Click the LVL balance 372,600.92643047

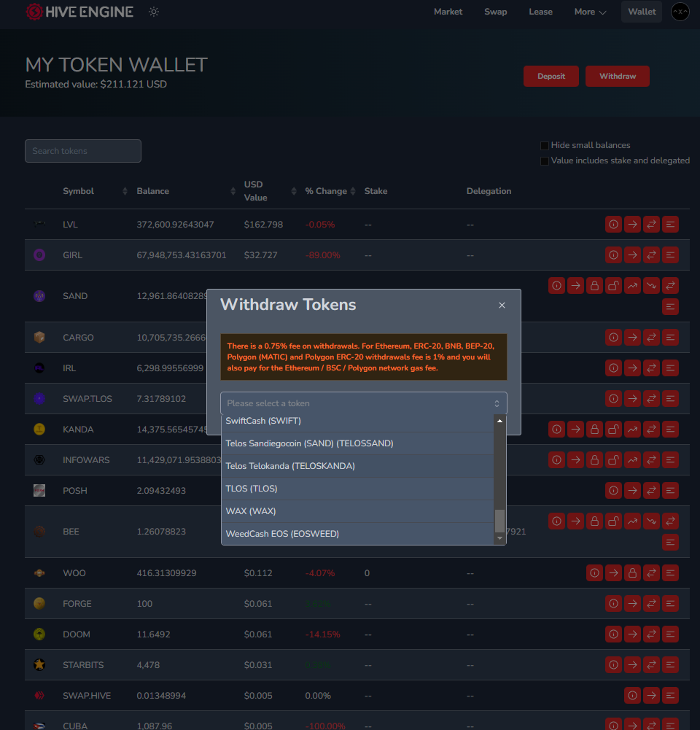[175, 225]
